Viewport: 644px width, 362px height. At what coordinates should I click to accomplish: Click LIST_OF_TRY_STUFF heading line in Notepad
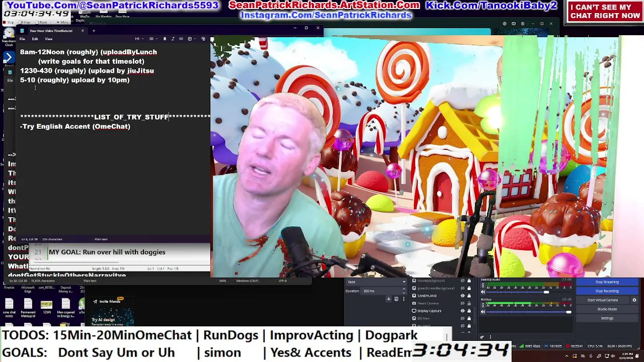[115, 117]
